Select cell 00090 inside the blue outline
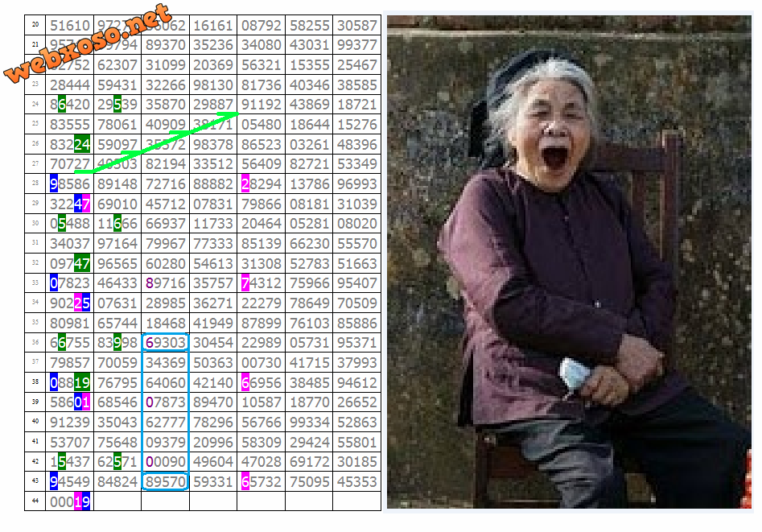This screenshot has width=762, height=532. [x=165, y=461]
